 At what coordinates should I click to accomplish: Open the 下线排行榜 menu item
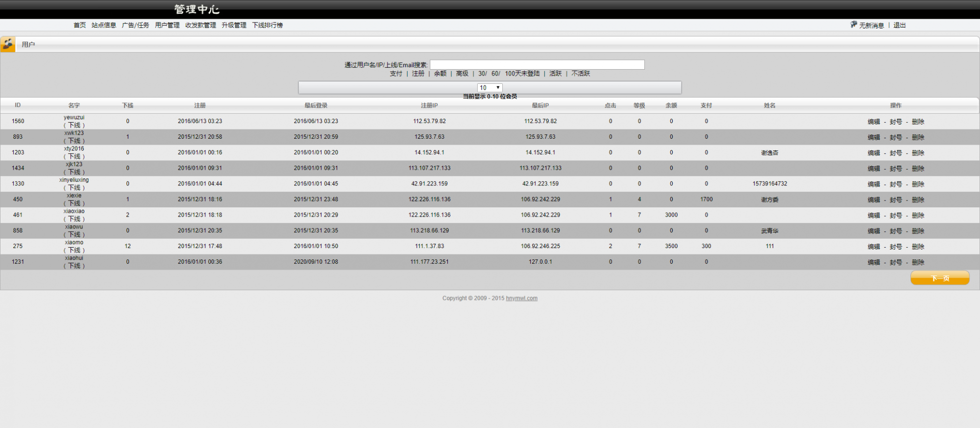point(267,25)
